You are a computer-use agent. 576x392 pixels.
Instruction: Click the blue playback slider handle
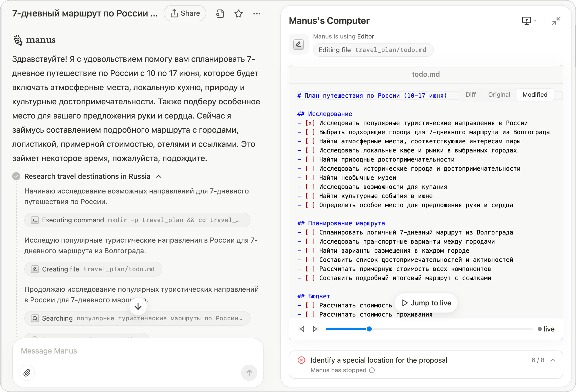coord(369,329)
